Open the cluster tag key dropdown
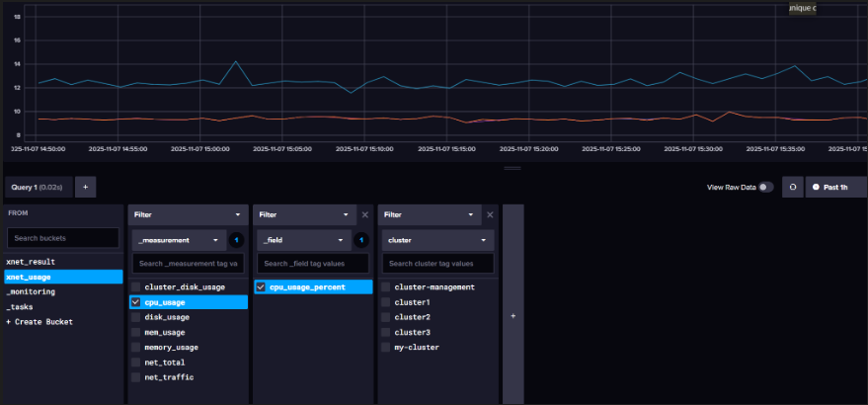868x405 pixels. tap(437, 240)
